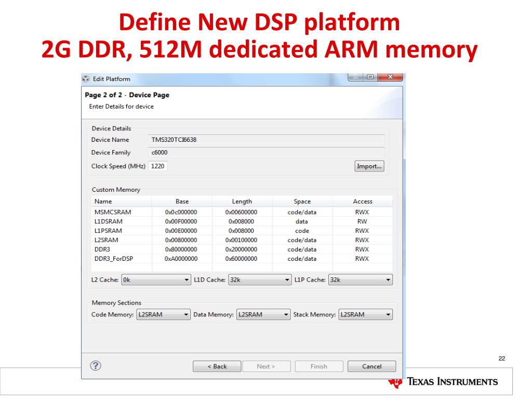Click the help question mark icon
This screenshot has width=532, height=399.
pyautogui.click(x=95, y=365)
